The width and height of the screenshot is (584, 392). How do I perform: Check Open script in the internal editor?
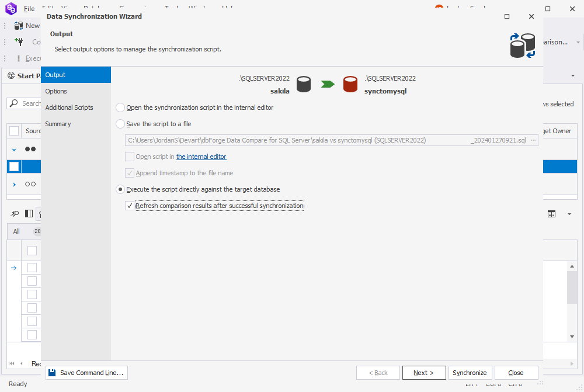pyautogui.click(x=130, y=156)
